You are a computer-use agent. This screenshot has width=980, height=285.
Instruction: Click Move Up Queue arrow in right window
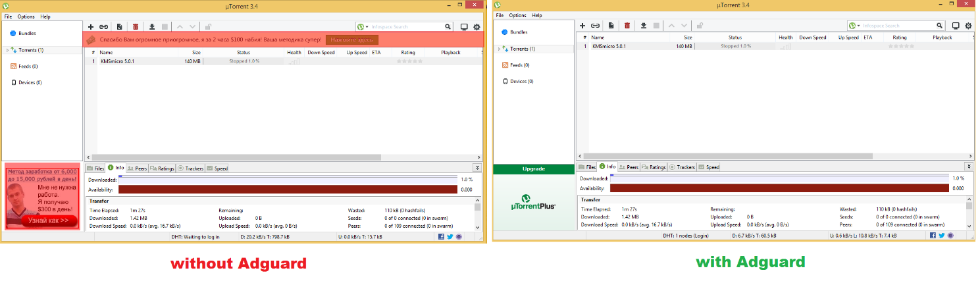click(x=672, y=26)
